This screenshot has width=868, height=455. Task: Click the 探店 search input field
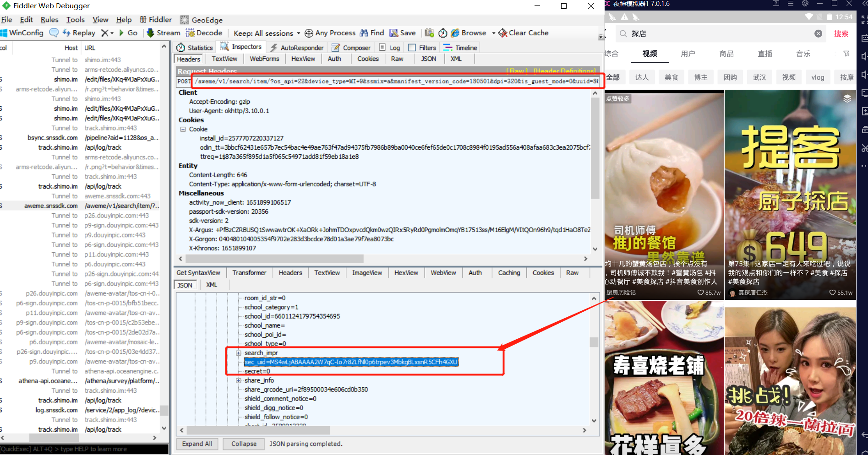(721, 33)
